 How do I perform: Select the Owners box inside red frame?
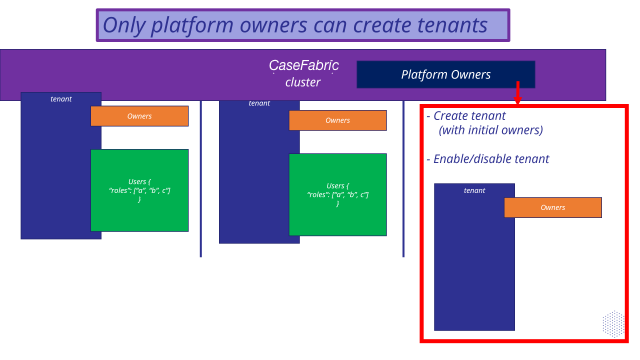[553, 207]
